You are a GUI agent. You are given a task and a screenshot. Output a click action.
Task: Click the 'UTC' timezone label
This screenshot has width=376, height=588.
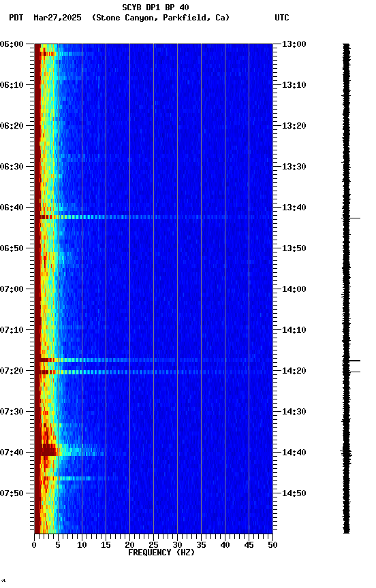[x=282, y=18]
